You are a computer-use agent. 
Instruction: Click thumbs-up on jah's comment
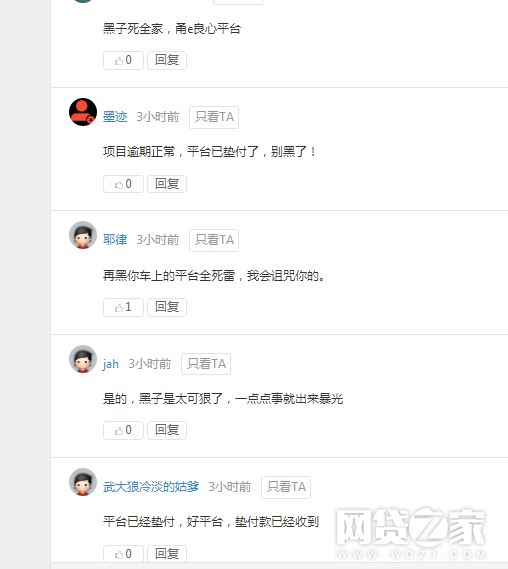[x=123, y=430]
